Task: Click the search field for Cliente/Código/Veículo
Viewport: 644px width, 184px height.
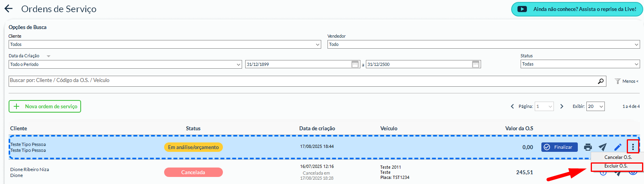Action: [x=302, y=81]
